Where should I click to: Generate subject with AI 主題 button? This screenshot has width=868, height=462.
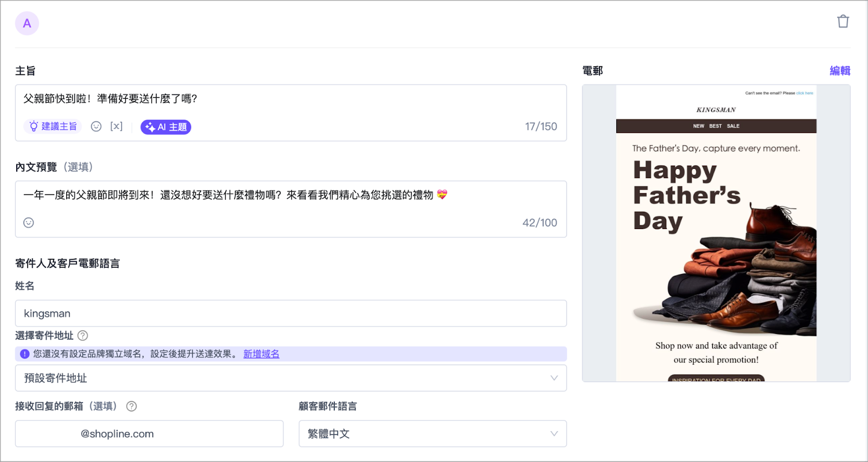pos(166,127)
